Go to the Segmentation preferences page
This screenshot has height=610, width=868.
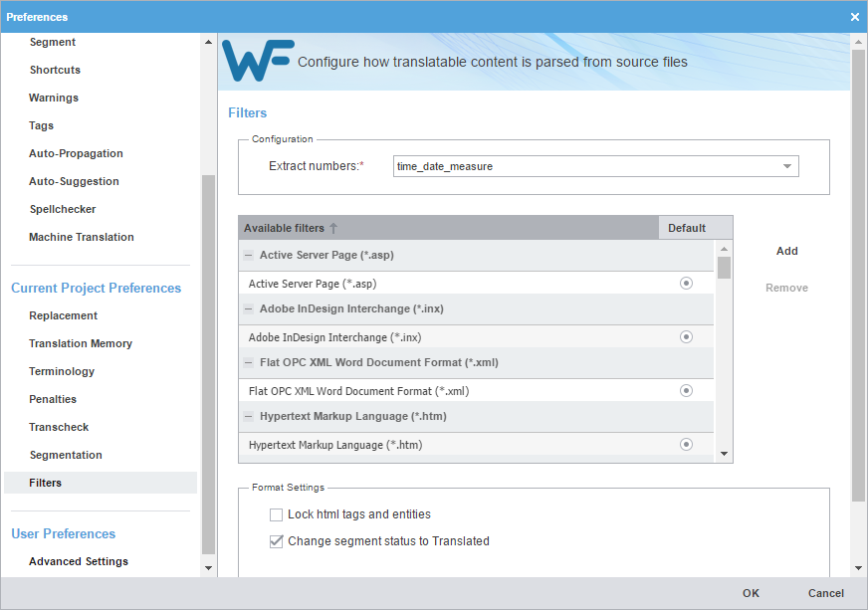[x=66, y=455]
